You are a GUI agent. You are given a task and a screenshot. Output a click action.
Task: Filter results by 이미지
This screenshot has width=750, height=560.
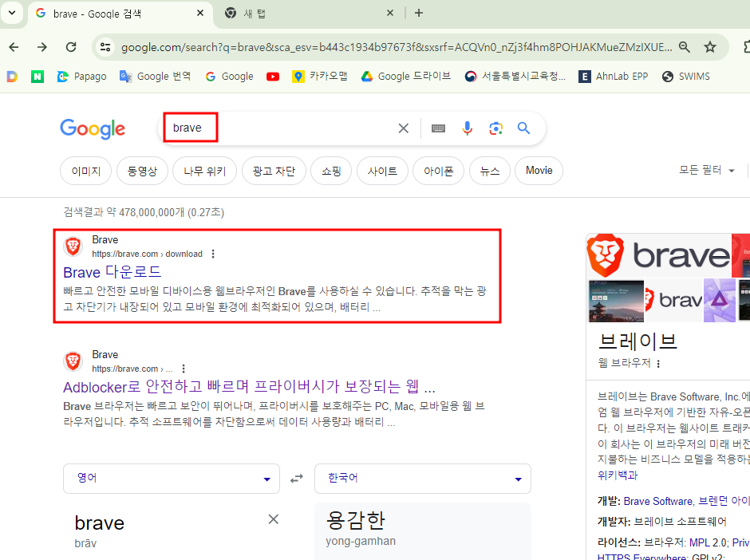[x=85, y=170]
